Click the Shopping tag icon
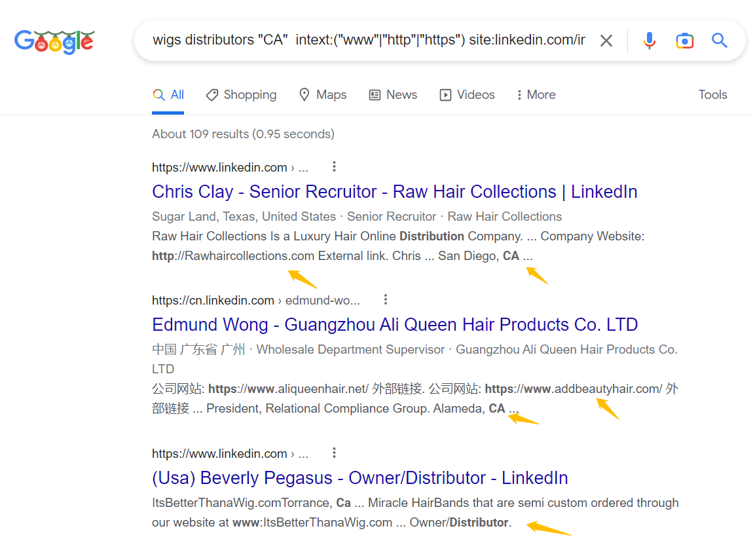This screenshot has height=560, width=753. tap(211, 95)
